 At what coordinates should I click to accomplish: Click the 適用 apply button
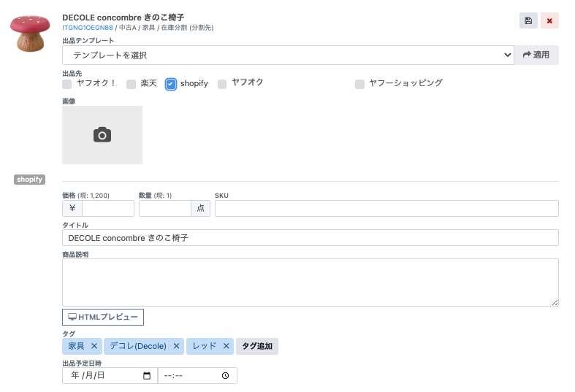[x=536, y=55]
